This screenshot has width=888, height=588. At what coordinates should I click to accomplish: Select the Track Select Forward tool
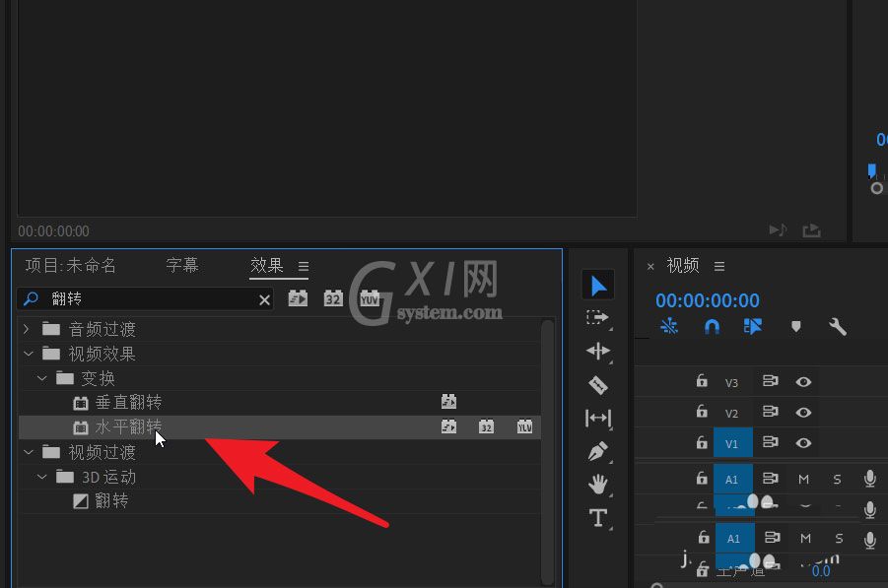[x=597, y=317]
